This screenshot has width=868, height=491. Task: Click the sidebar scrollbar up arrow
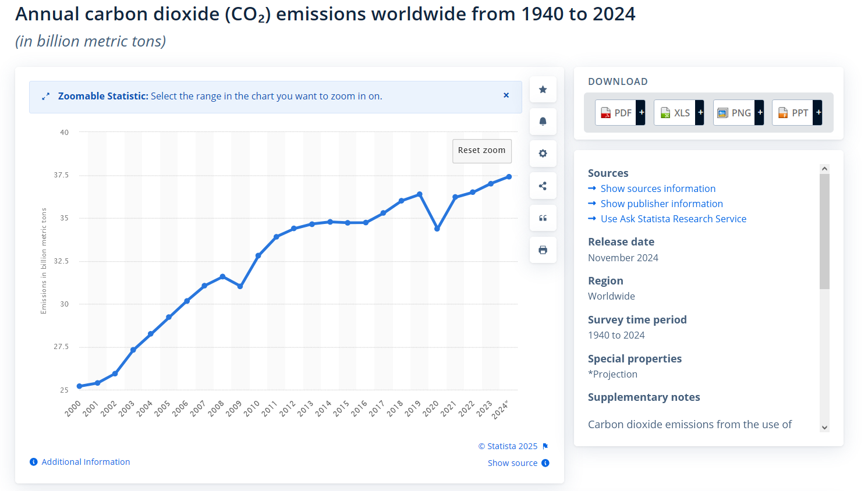tap(824, 169)
